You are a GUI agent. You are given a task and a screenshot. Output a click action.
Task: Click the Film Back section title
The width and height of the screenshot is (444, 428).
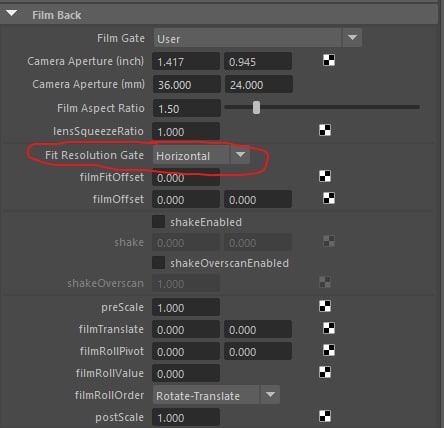[x=57, y=15]
